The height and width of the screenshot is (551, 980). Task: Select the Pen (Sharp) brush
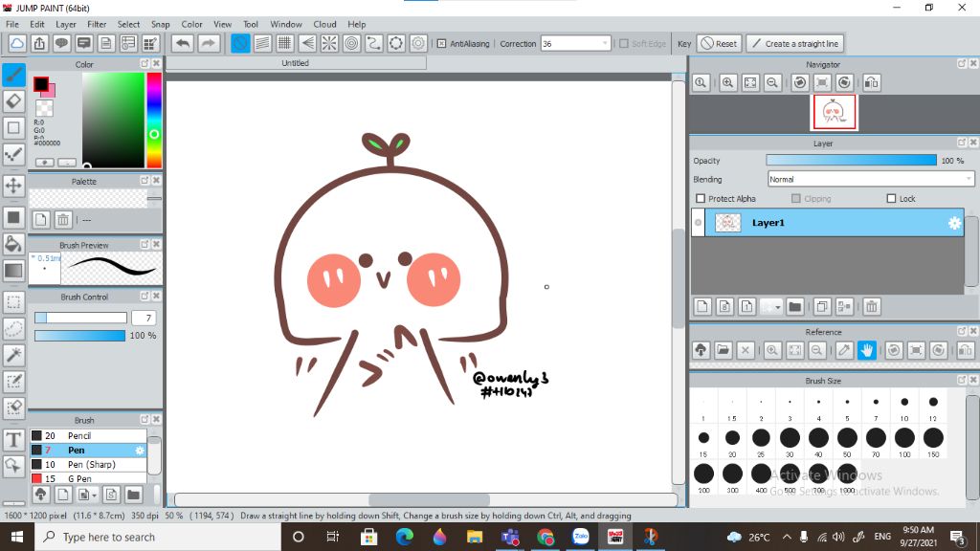(88, 465)
